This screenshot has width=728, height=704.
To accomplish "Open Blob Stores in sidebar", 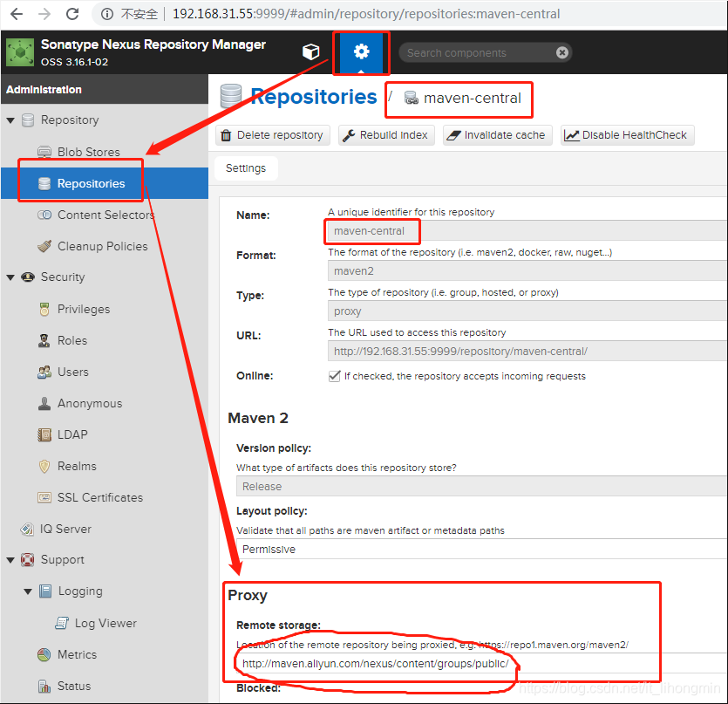I will tap(88, 152).
